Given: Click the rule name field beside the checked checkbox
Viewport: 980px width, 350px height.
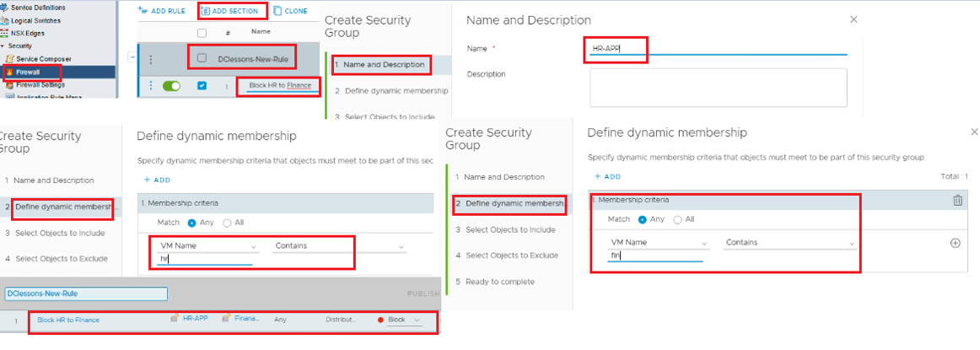Looking at the screenshot, I should tap(281, 86).
